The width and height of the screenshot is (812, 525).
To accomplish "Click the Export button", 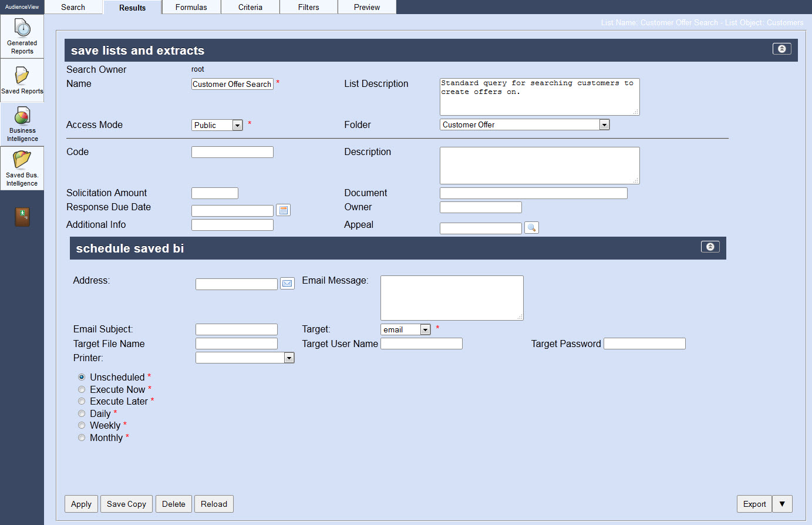I will coord(754,504).
